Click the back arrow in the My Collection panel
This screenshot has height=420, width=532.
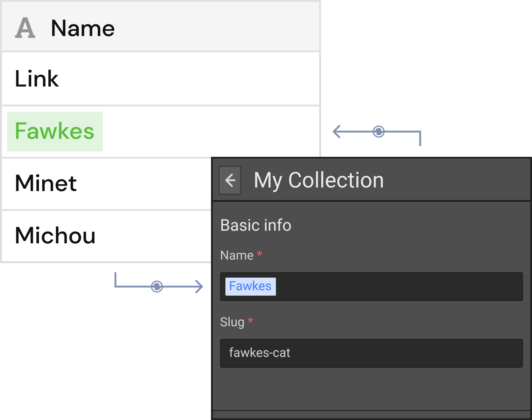[x=230, y=180]
